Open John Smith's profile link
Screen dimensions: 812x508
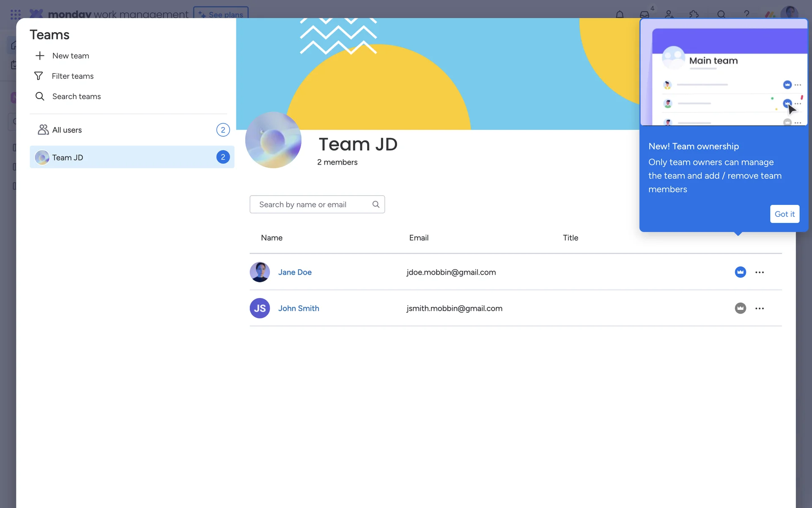click(299, 308)
